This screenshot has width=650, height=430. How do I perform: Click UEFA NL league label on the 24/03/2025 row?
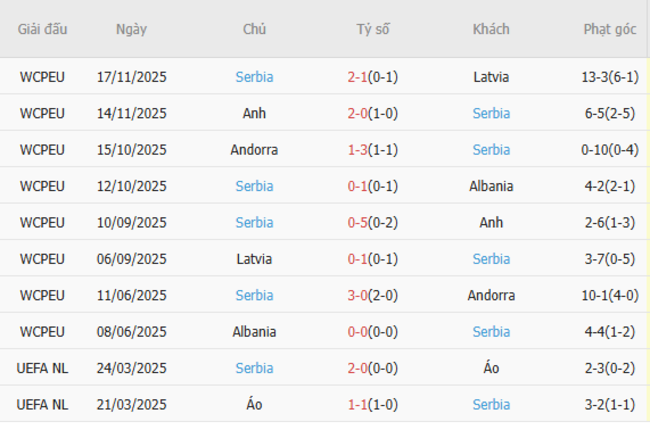click(x=42, y=368)
